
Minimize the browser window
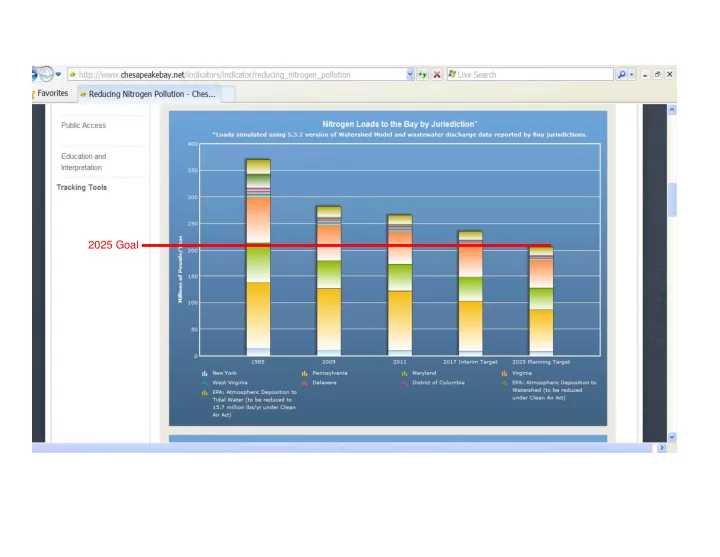pyautogui.click(x=645, y=74)
